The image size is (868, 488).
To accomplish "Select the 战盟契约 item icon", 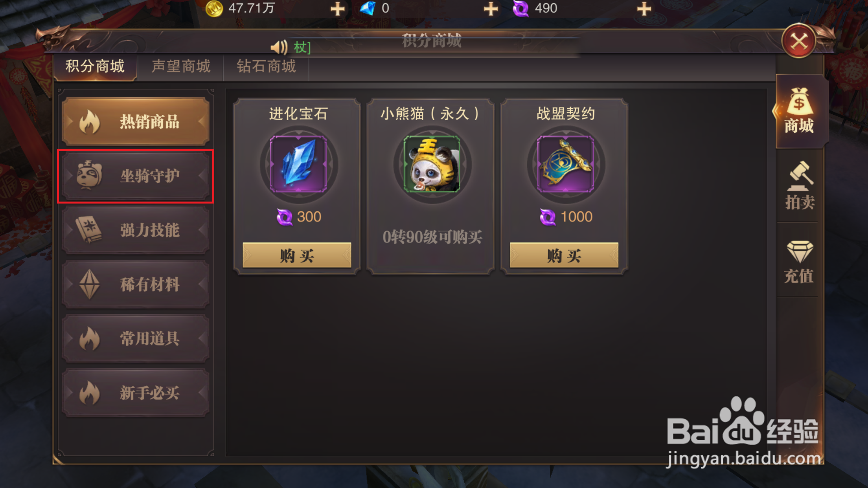I will click(x=566, y=164).
